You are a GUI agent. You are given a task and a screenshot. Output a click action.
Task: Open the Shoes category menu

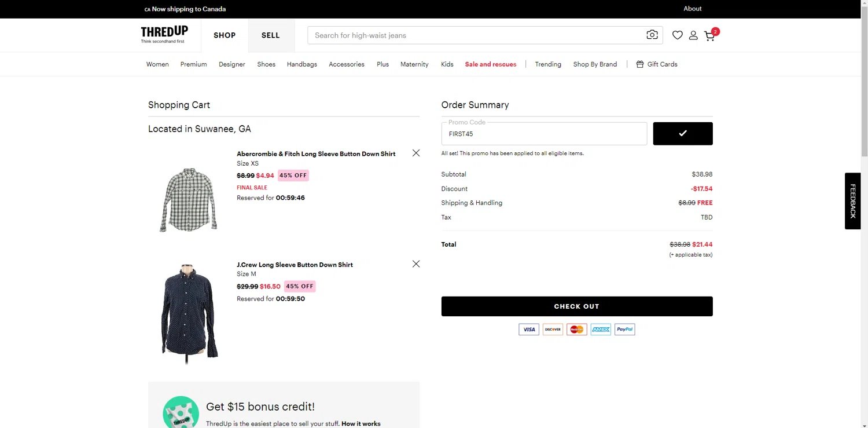pos(266,64)
